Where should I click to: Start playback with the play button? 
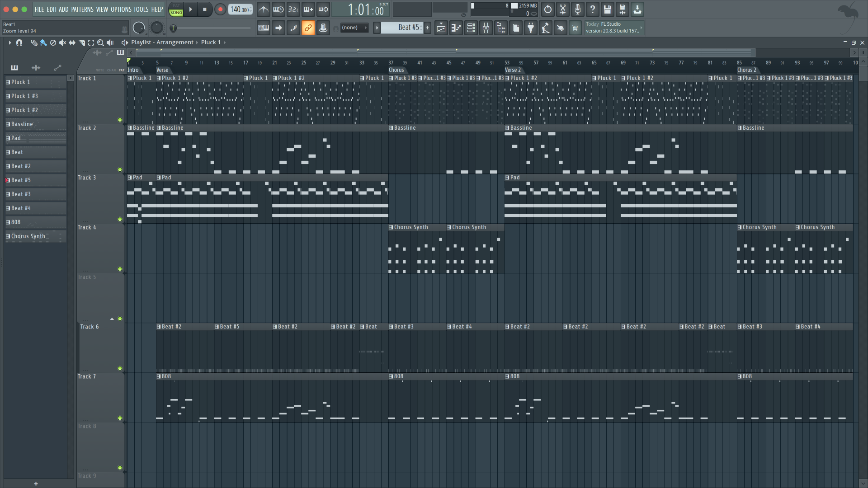pyautogui.click(x=190, y=9)
